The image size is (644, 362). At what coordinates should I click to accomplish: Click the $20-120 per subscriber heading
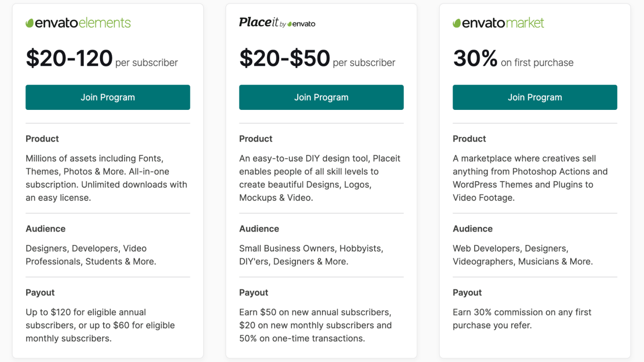[x=102, y=59]
